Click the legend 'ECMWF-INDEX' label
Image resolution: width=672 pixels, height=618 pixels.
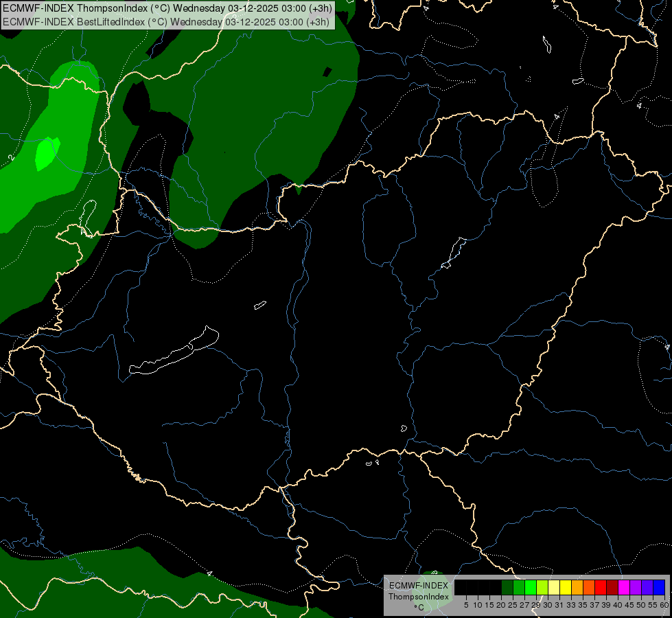coord(418,586)
